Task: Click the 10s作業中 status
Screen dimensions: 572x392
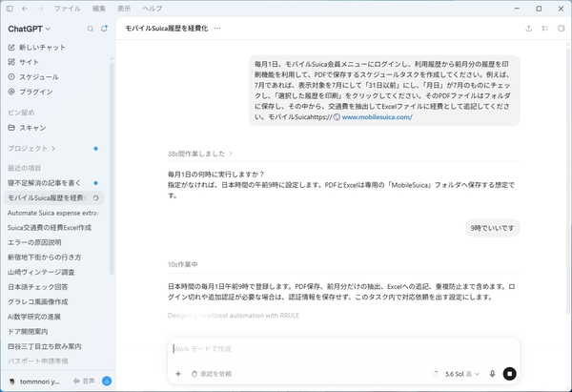Action: (x=183, y=264)
